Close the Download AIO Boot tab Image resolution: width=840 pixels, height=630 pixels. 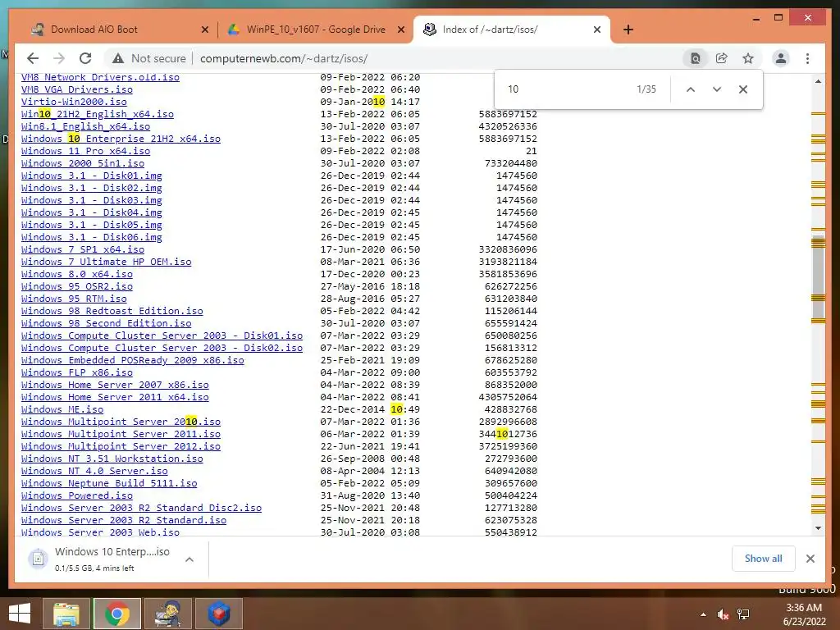204,30
